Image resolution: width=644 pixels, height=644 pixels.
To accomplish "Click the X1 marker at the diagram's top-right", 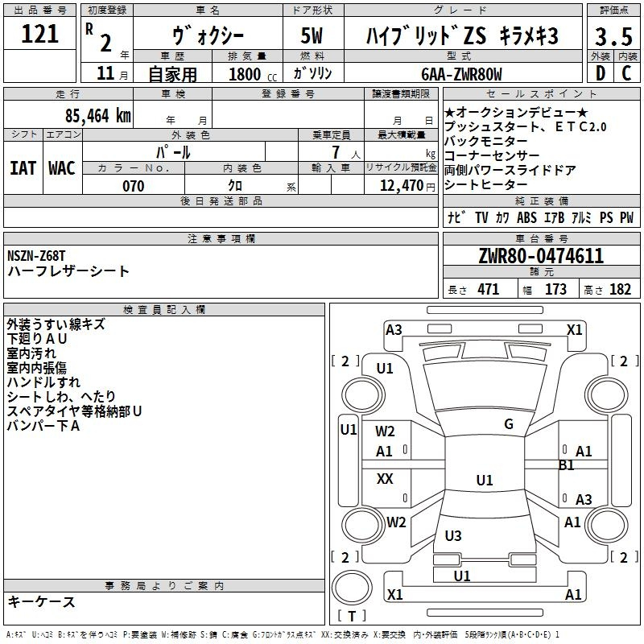I will tap(574, 329).
